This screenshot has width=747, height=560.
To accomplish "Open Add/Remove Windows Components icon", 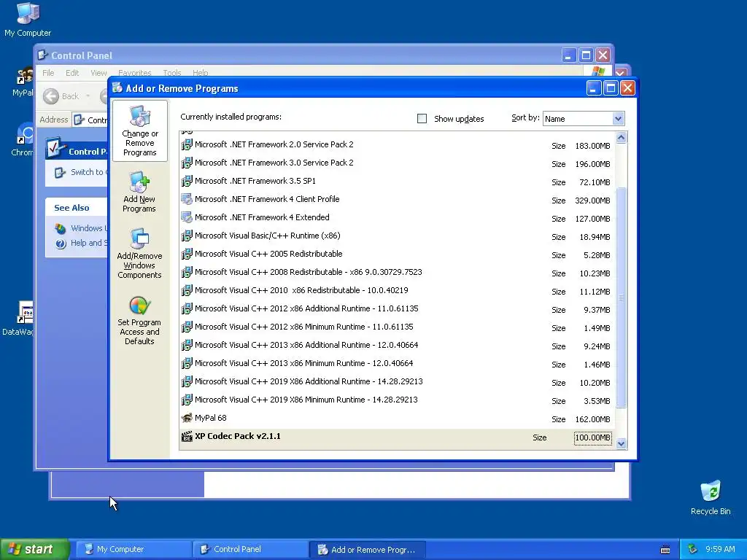I will click(x=139, y=238).
